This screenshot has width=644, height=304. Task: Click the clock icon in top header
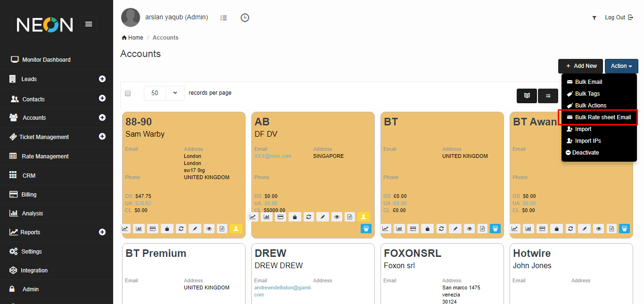[245, 18]
